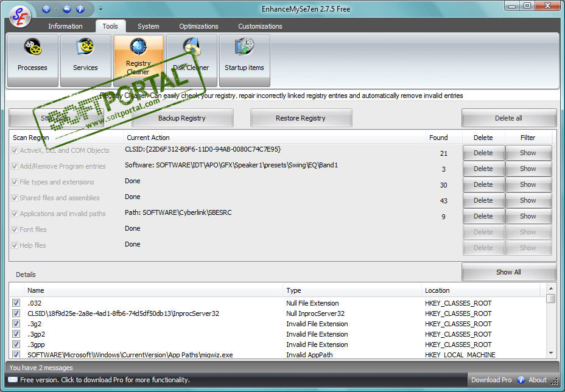565x392 pixels.
Task: Click the details list scroll down arrow
Action: (550, 353)
